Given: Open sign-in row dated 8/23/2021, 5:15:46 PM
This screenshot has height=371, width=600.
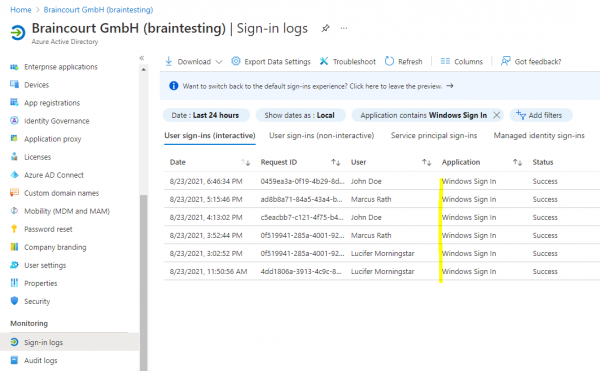Looking at the screenshot, I should click(x=382, y=199).
